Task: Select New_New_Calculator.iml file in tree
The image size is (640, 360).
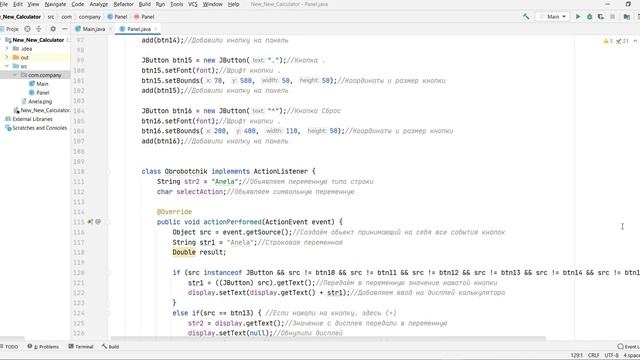Action: 42,110
